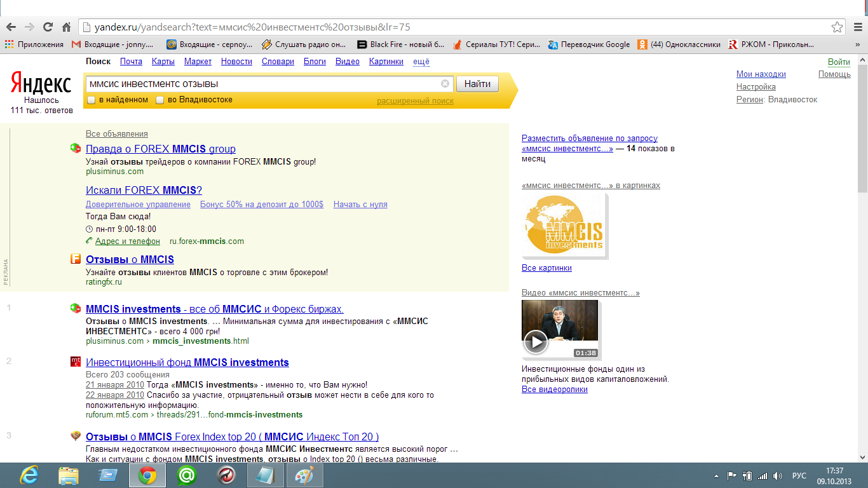Launch Internet Explorer from the taskbar
The width and height of the screenshot is (868, 488).
[29, 475]
